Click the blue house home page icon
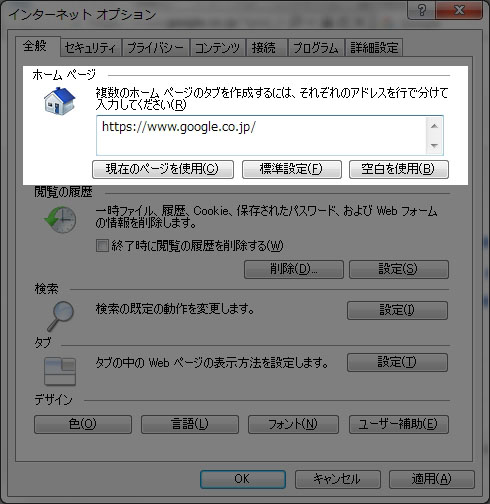Viewport: 490px width, 504px height. tap(60, 101)
